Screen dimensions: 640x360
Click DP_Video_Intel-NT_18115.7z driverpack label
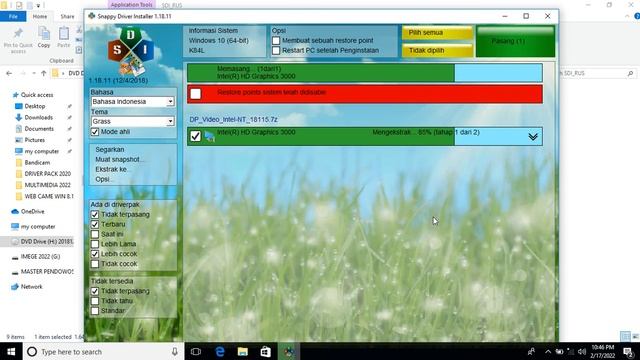[x=233, y=120]
